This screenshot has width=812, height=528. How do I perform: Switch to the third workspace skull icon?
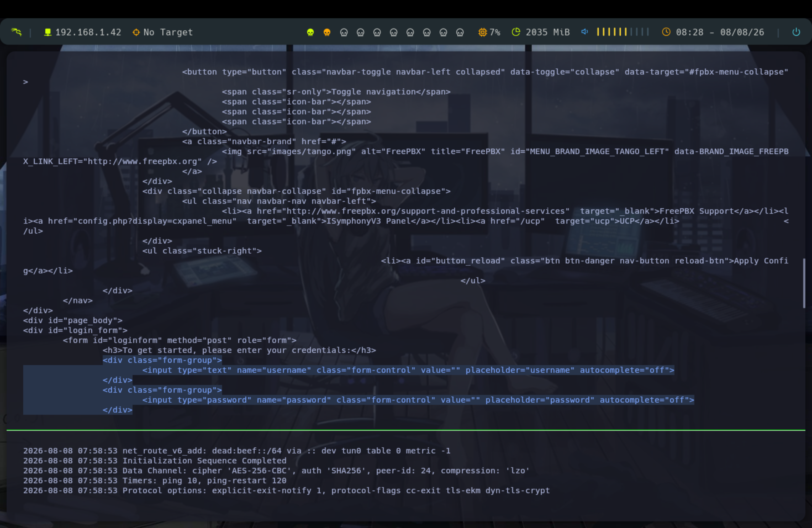[344, 32]
